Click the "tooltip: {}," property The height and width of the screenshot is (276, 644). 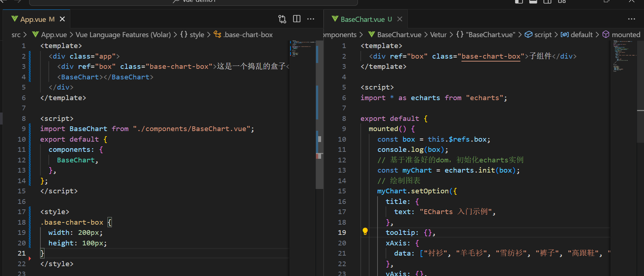point(411,233)
